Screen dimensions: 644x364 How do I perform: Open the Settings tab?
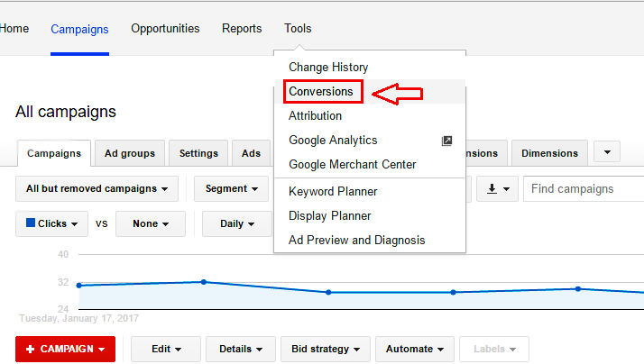tap(198, 153)
